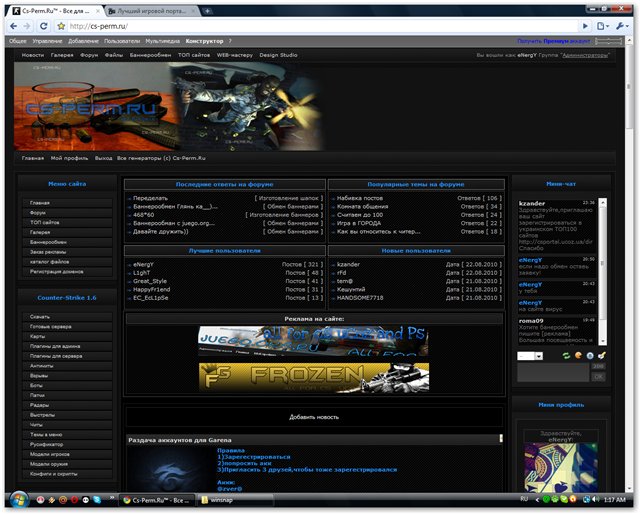640x514 pixels.
Task: Click the green refresh icon in mini-chat
Action: 566,355
